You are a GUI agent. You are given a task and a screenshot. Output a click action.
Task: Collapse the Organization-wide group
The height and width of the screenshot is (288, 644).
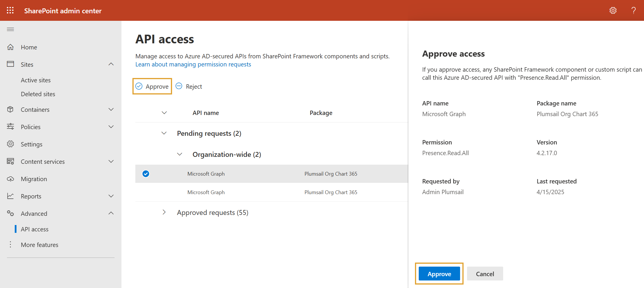point(180,154)
